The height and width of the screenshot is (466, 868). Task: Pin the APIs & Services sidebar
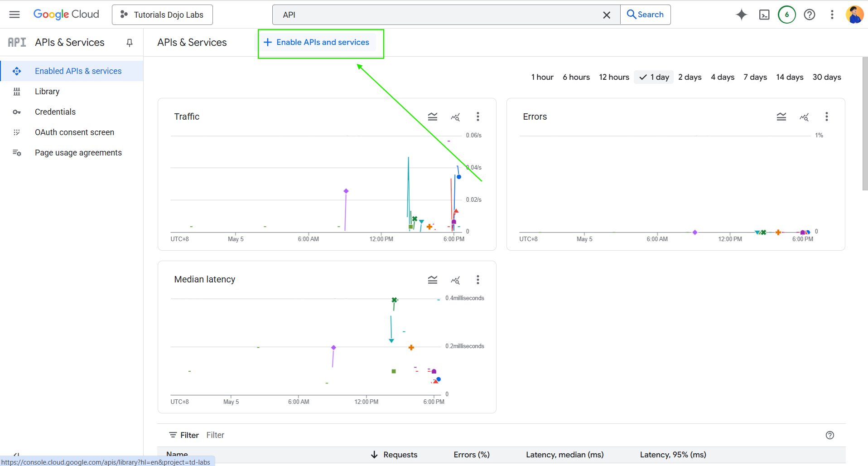130,43
